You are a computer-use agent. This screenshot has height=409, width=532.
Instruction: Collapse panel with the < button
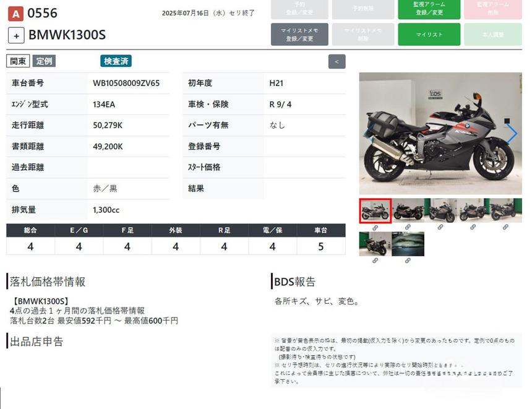pos(337,62)
